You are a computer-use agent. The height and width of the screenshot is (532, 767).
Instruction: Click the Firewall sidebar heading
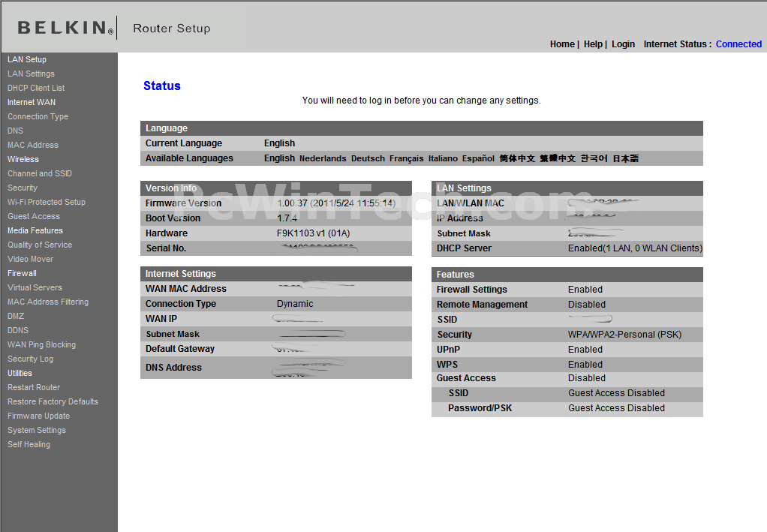(x=22, y=273)
